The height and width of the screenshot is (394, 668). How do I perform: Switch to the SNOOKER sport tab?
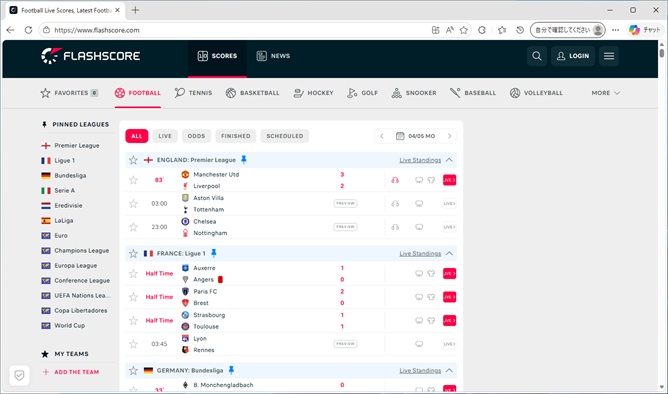pos(414,93)
